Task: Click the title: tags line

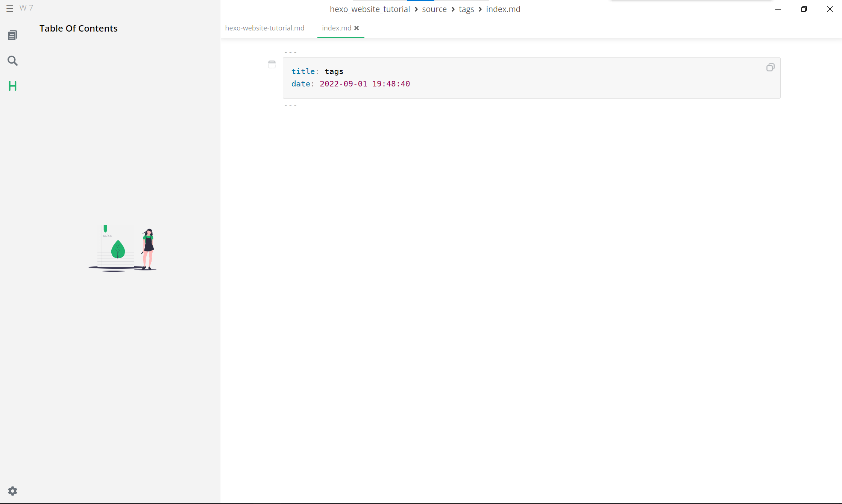Action: click(x=317, y=71)
